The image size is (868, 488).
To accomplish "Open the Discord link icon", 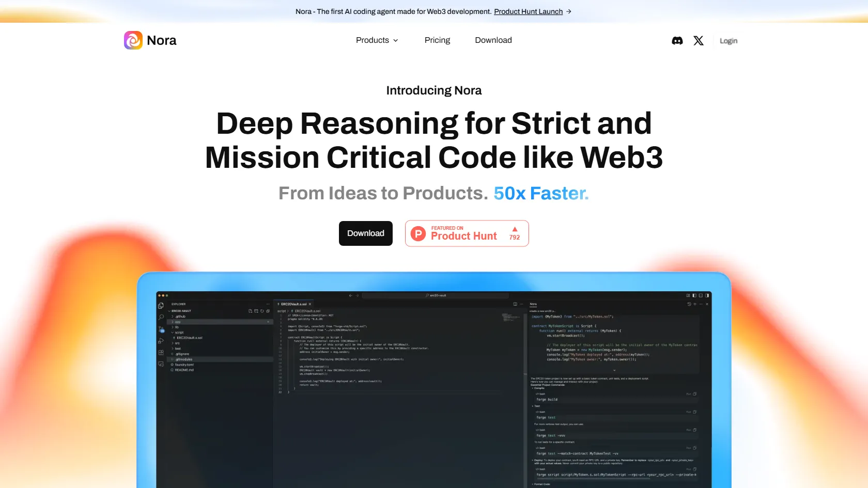I will 677,41.
